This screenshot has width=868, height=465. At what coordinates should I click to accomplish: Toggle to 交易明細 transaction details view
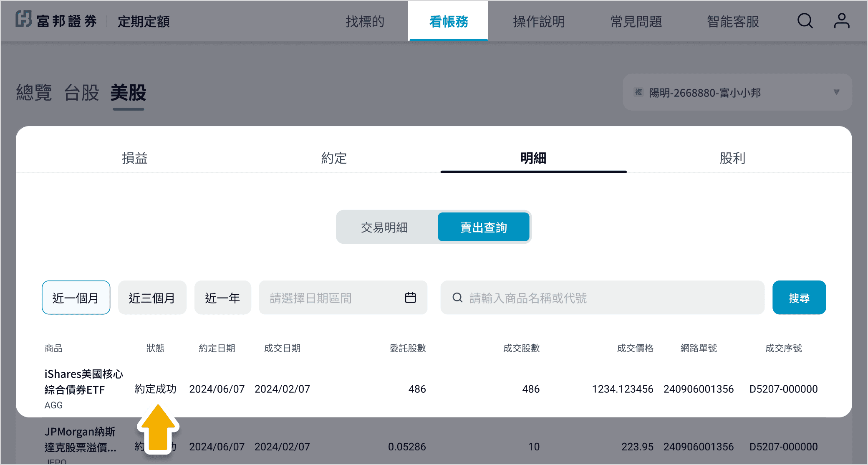pyautogui.click(x=384, y=227)
